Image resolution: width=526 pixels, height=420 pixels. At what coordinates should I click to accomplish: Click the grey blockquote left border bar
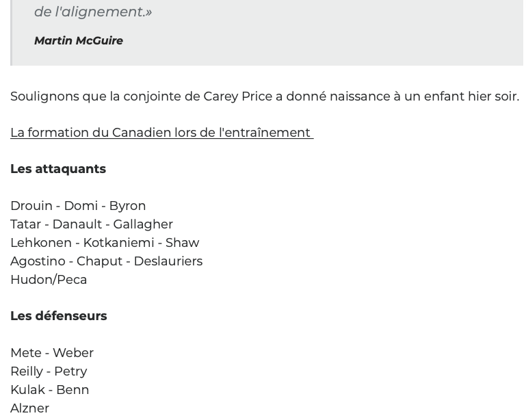tap(12, 33)
